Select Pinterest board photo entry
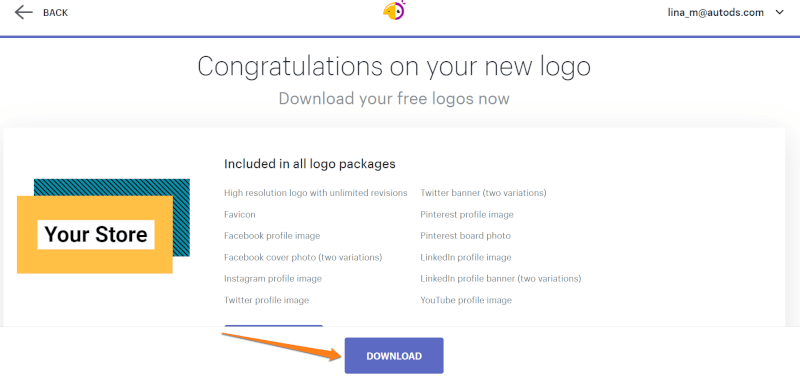Image resolution: width=800 pixels, height=382 pixels. pos(465,236)
